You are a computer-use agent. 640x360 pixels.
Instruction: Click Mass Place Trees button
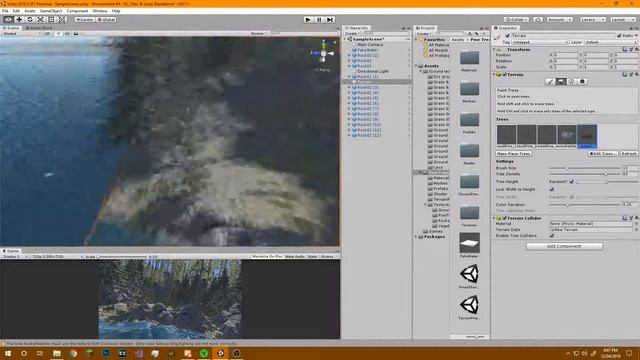click(513, 154)
